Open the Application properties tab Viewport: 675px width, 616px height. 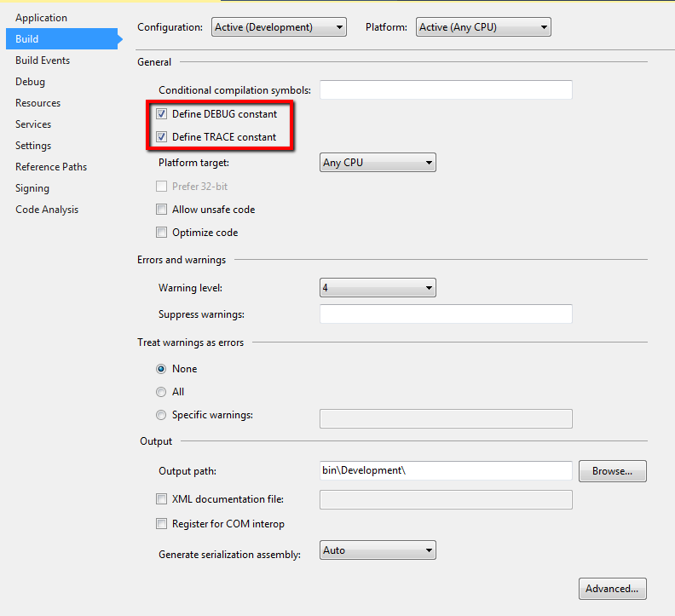pyautogui.click(x=41, y=18)
